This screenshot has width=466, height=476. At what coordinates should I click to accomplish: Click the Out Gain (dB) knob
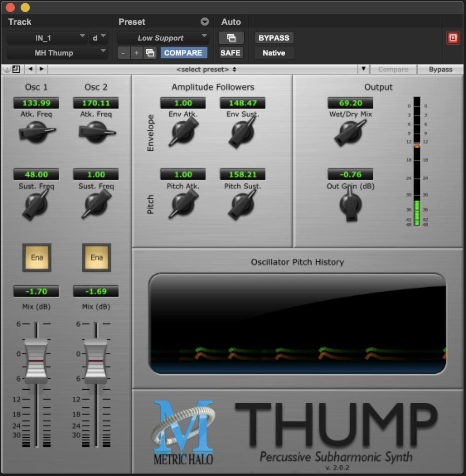click(350, 204)
